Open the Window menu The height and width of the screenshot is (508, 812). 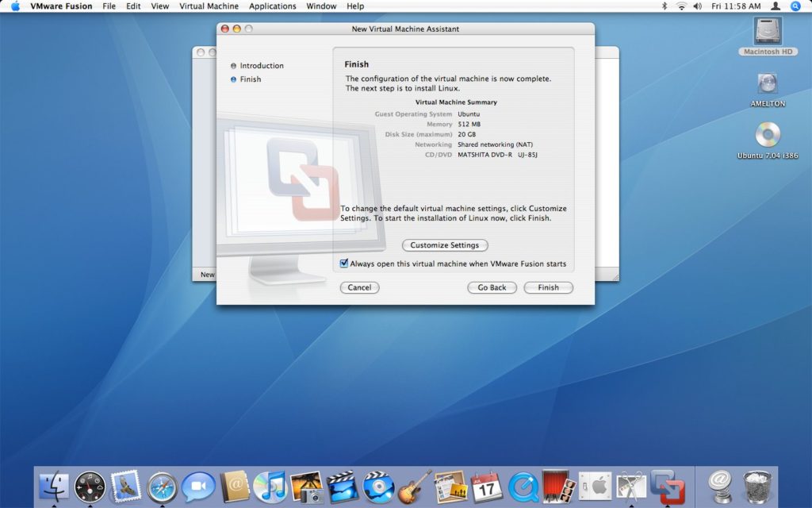pos(321,6)
